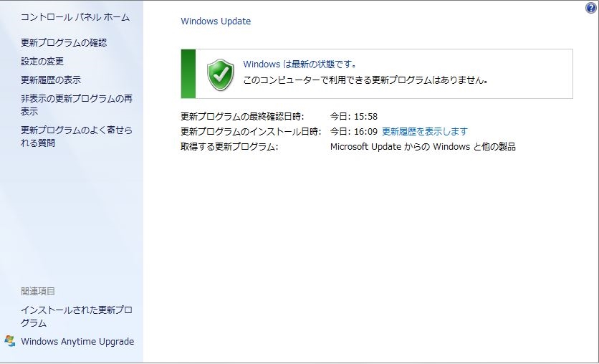
Task: Click the 今日: 16:09 value
Action: point(354,131)
